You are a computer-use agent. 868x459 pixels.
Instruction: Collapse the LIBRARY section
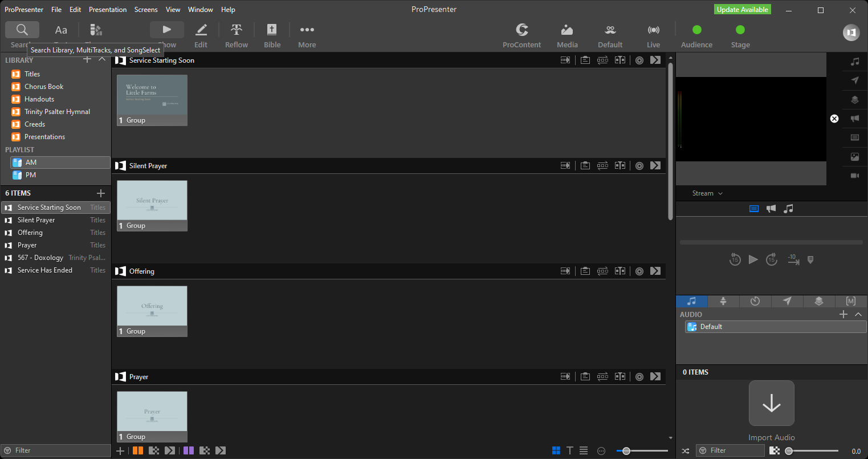pos(102,59)
